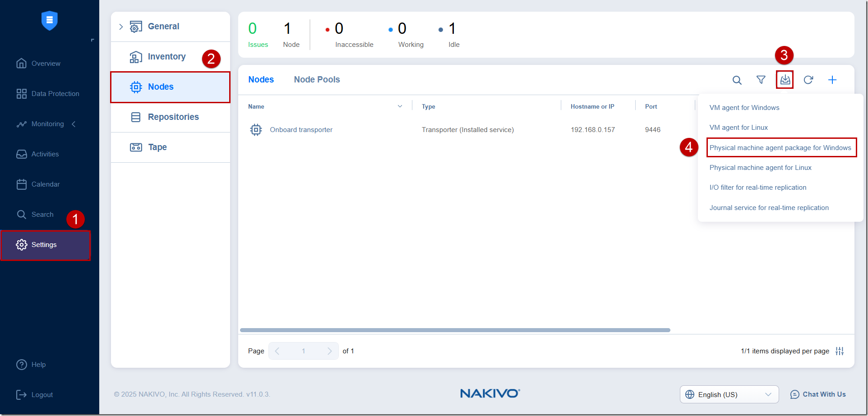
Task: Open the Overview page
Action: click(38, 64)
